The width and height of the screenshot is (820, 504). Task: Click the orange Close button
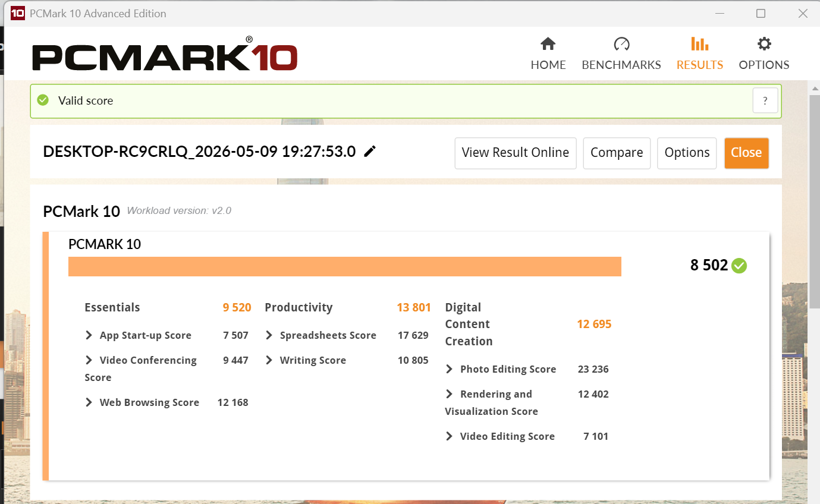[746, 153]
